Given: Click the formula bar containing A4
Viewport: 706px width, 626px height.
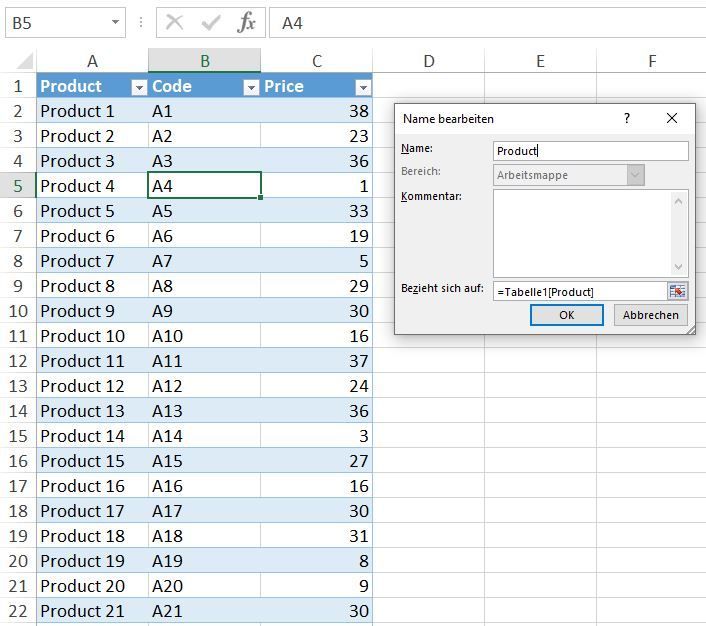Looking at the screenshot, I should point(487,23).
